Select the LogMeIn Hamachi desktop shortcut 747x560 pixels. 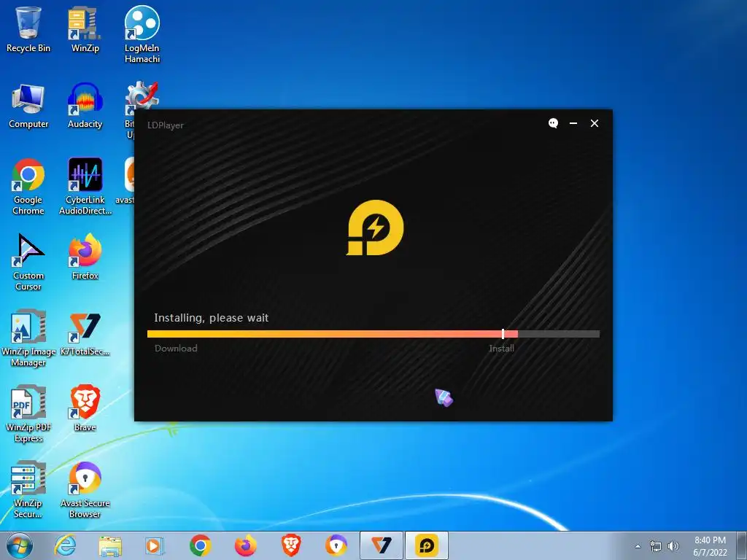tap(142, 34)
